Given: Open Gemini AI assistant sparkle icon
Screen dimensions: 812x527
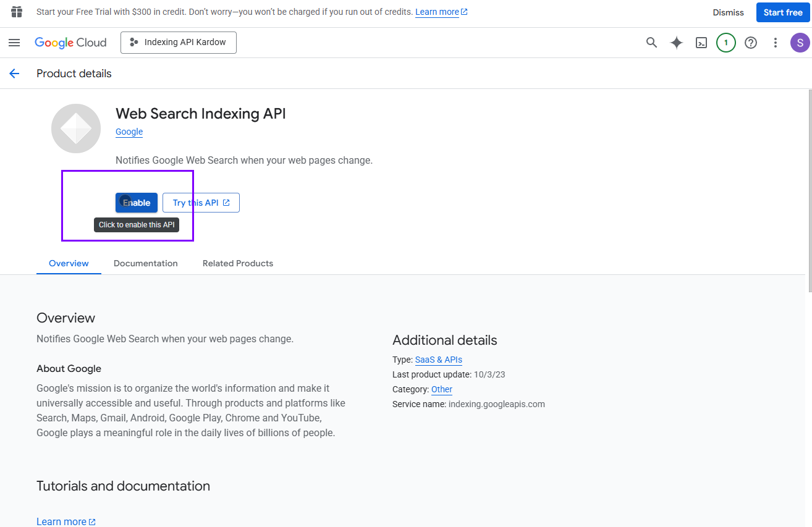Looking at the screenshot, I should coord(677,43).
